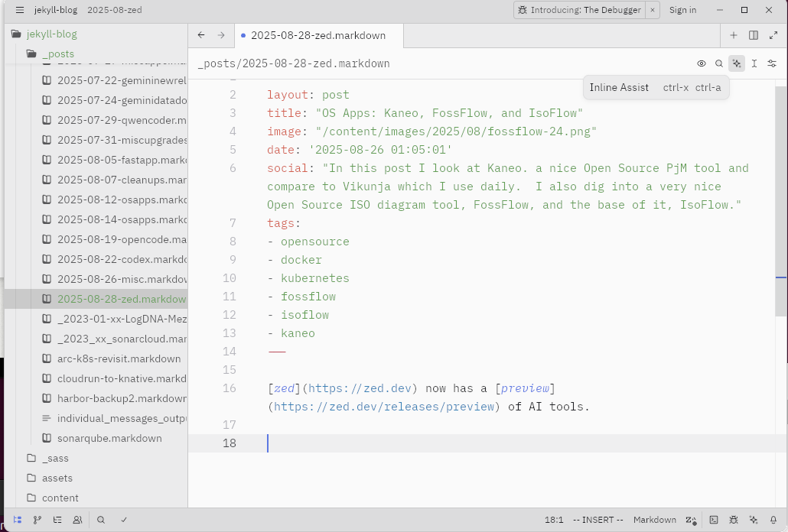Viewport: 788px width, 532px height.
Task: Open the Git panel from status bar
Action: click(x=37, y=520)
